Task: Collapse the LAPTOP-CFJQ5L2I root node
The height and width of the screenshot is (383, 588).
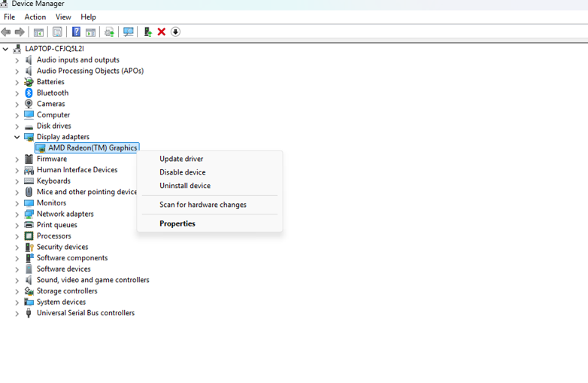Action: (x=6, y=49)
